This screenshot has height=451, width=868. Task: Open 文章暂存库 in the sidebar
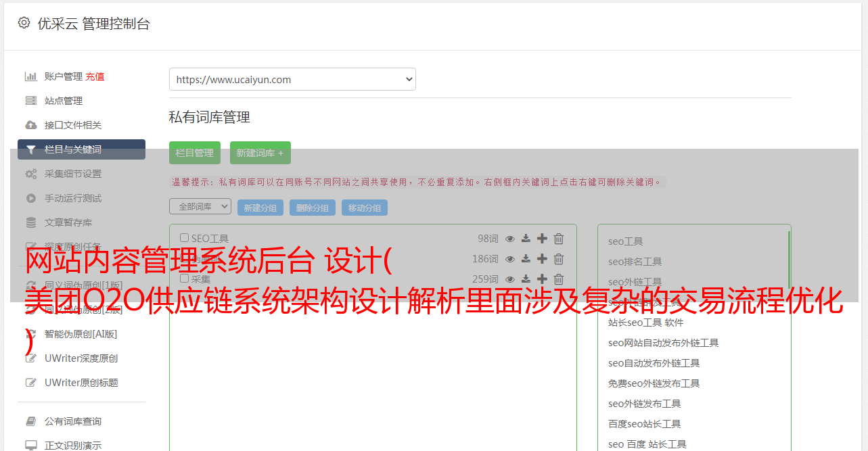[x=68, y=222]
